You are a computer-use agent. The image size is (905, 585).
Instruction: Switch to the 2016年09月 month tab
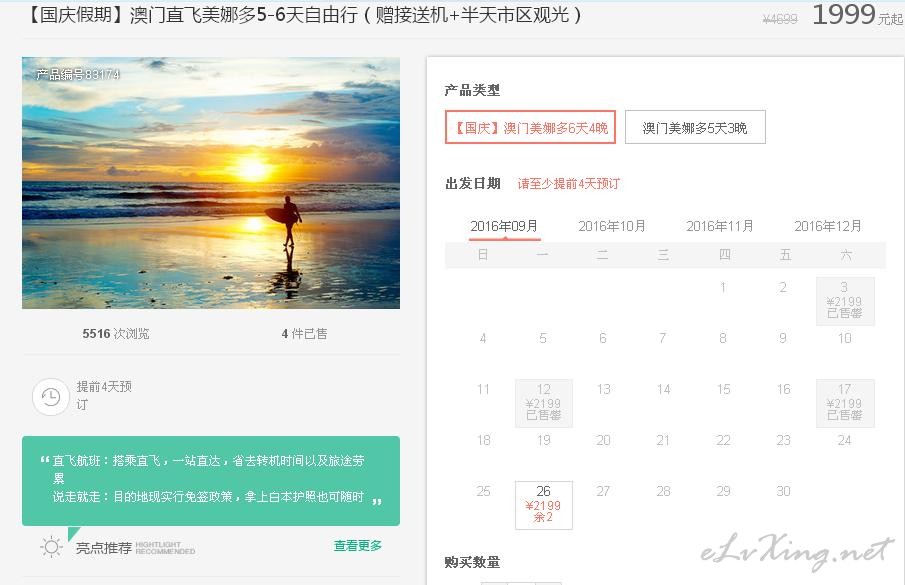click(504, 226)
